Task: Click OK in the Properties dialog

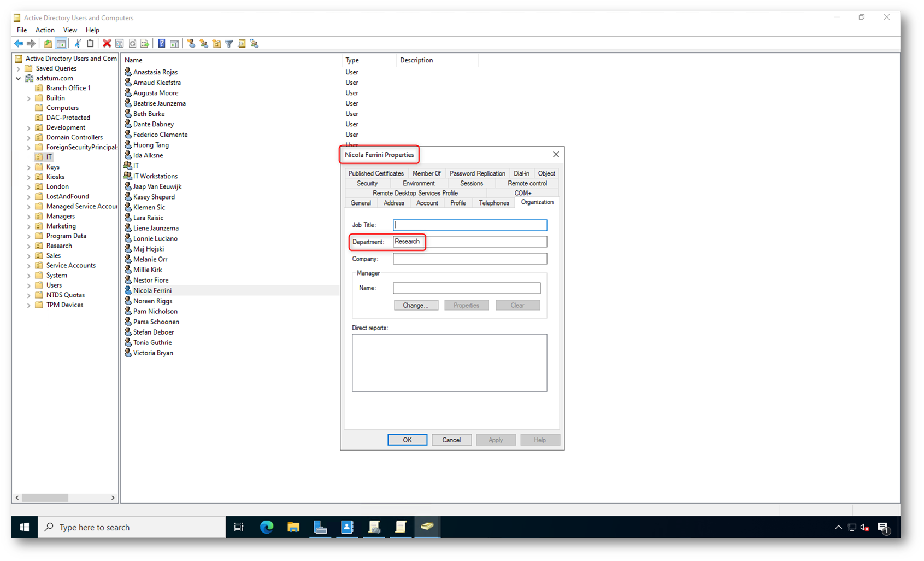Action: (407, 440)
